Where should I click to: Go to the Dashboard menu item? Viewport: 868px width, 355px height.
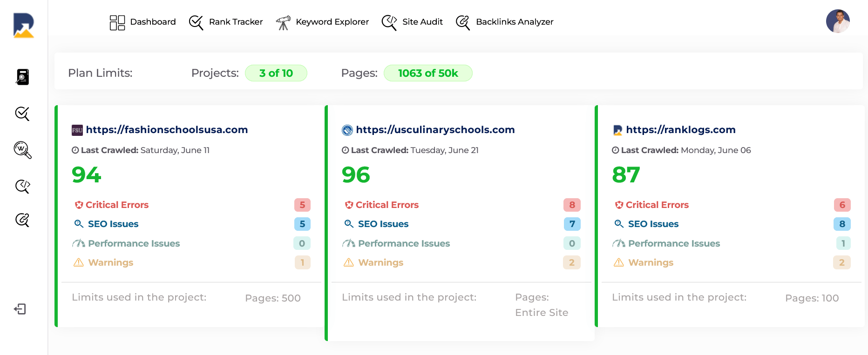pos(143,22)
